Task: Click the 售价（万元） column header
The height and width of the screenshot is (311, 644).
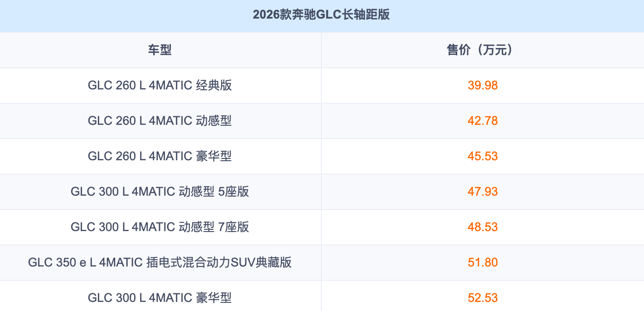Action: coord(482,50)
